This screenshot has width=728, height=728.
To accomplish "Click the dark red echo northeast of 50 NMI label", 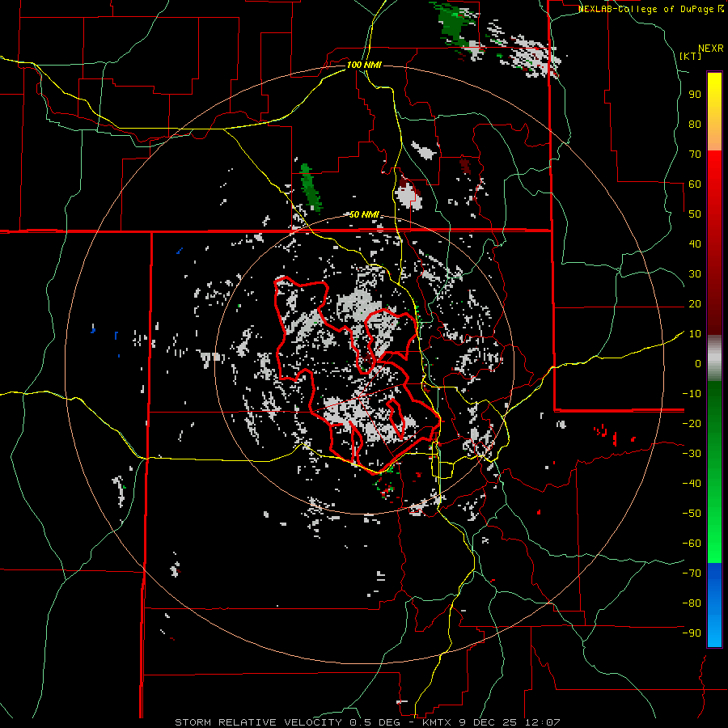I will (464, 166).
